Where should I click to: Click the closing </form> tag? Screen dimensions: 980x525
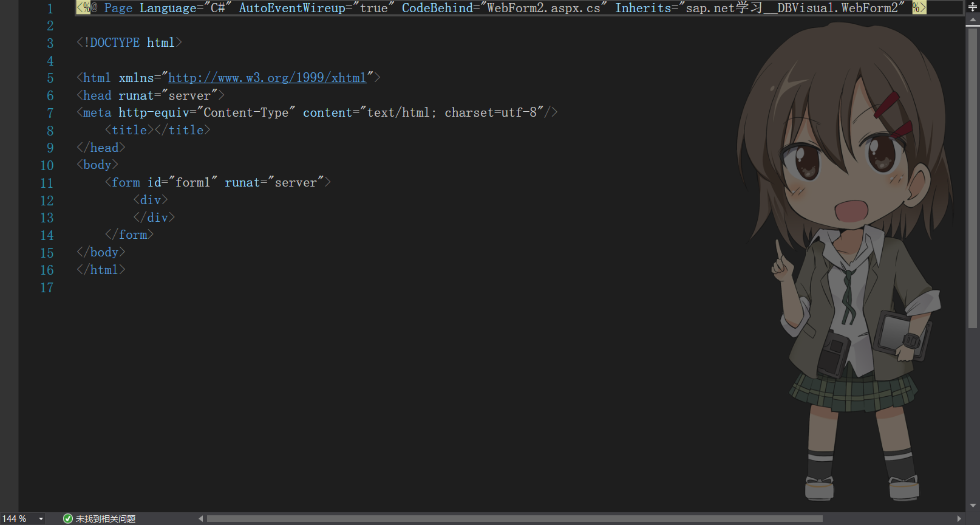[129, 235]
